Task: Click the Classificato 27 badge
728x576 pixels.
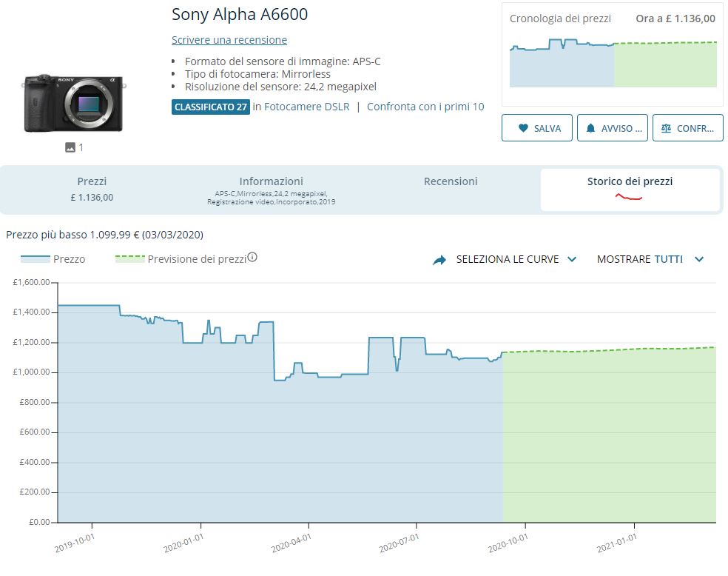Action: pos(211,107)
